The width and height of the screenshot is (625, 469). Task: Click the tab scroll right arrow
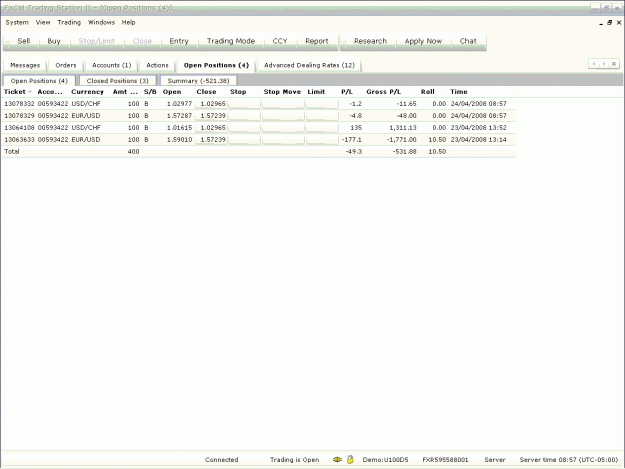[x=604, y=64]
